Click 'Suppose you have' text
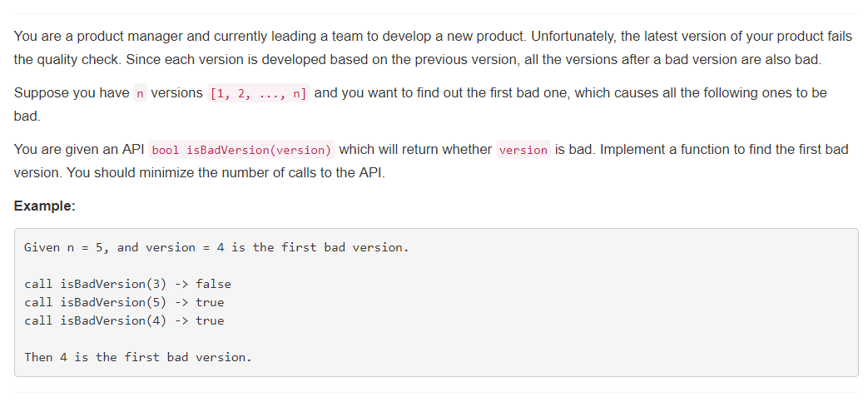868x407 pixels. [72, 93]
